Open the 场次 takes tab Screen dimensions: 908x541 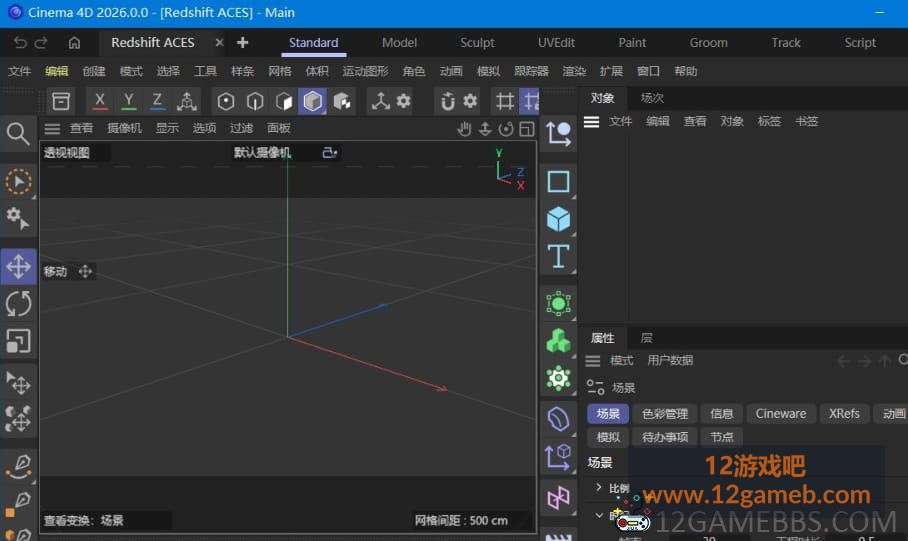[x=652, y=98]
